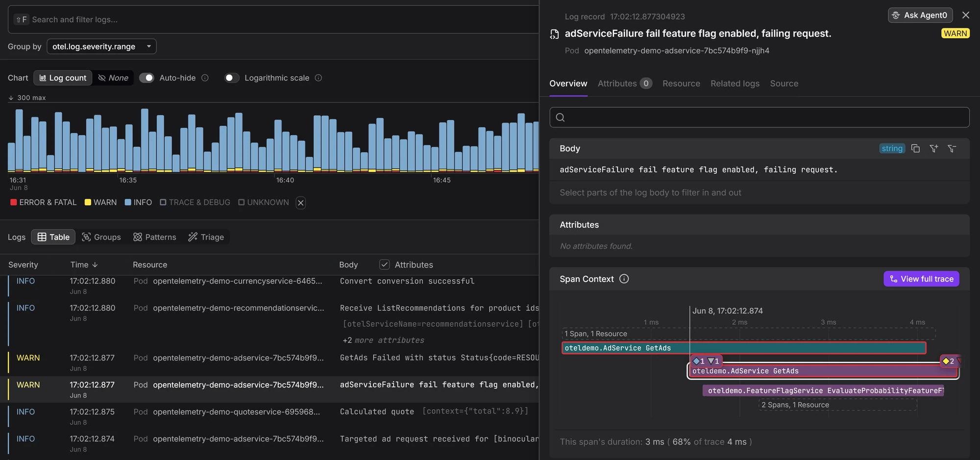Switch to Table logs view

[53, 237]
